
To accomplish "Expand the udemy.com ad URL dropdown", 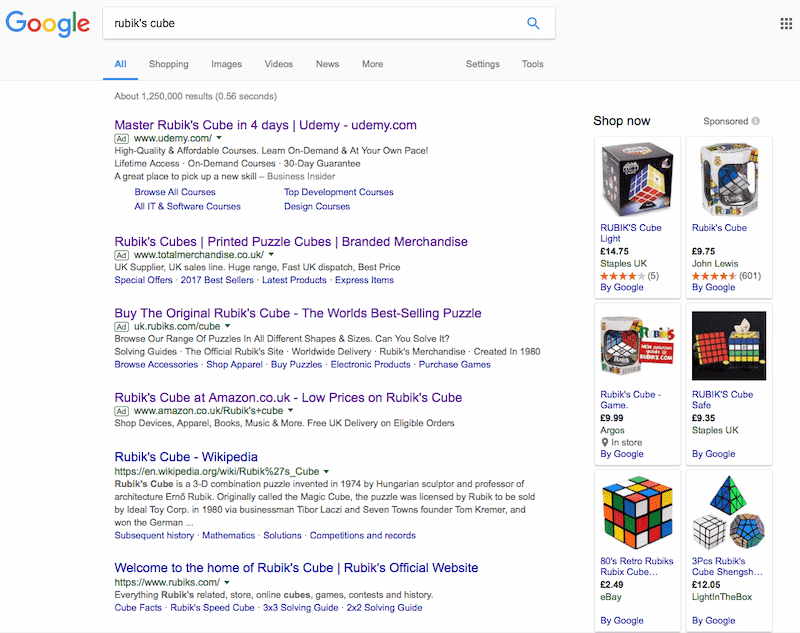I will click(219, 138).
